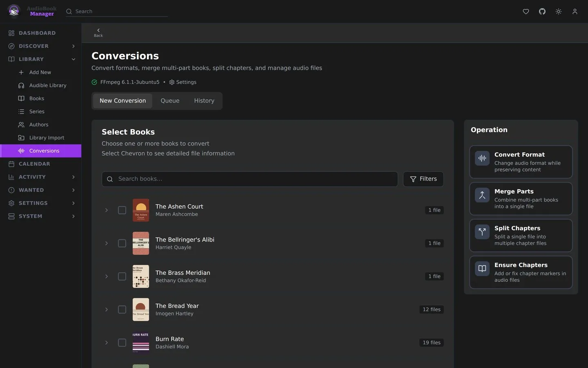Click the AudioBook Manager owl logo
The width and height of the screenshot is (588, 368).
14,11
